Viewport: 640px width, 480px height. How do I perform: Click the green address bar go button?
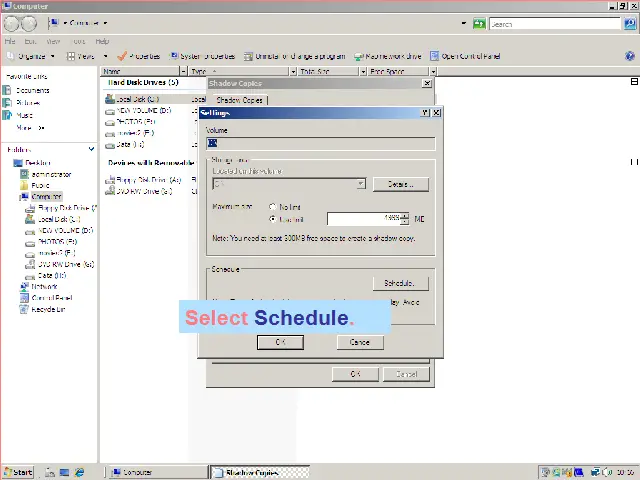point(479,24)
